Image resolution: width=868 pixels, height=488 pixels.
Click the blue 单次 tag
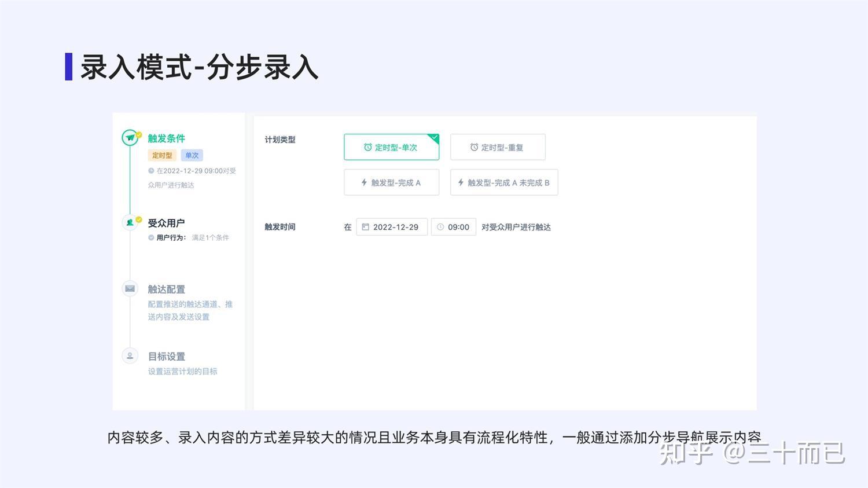click(192, 155)
